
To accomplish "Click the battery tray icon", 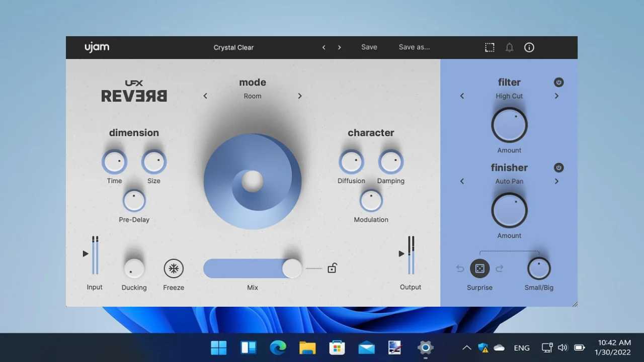I will coord(580,347).
